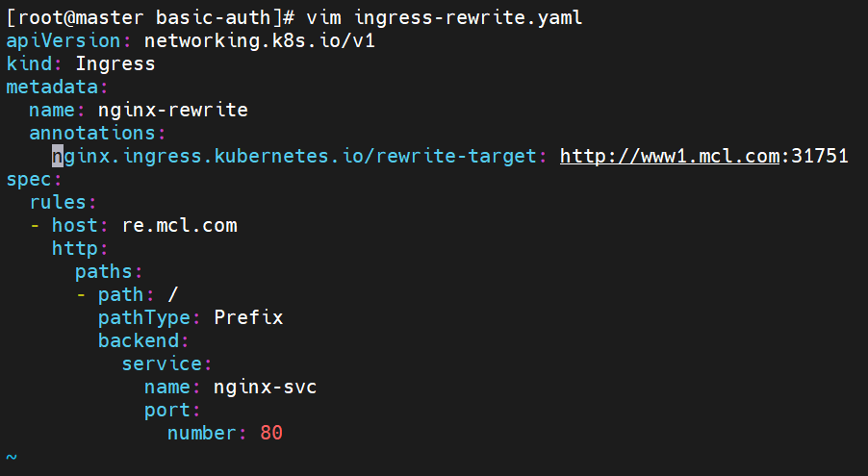This screenshot has width=868, height=476.
Task: Click the spec key
Action: pos(29,179)
